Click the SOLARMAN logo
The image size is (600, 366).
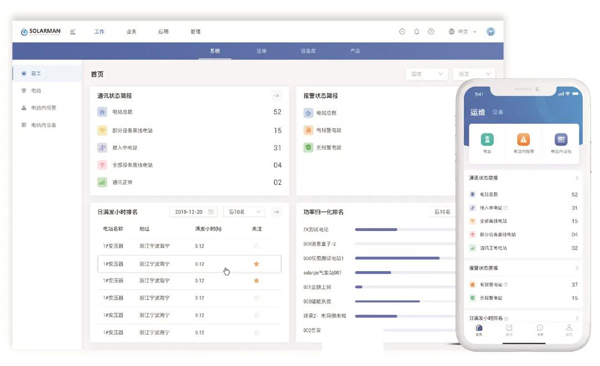click(41, 31)
